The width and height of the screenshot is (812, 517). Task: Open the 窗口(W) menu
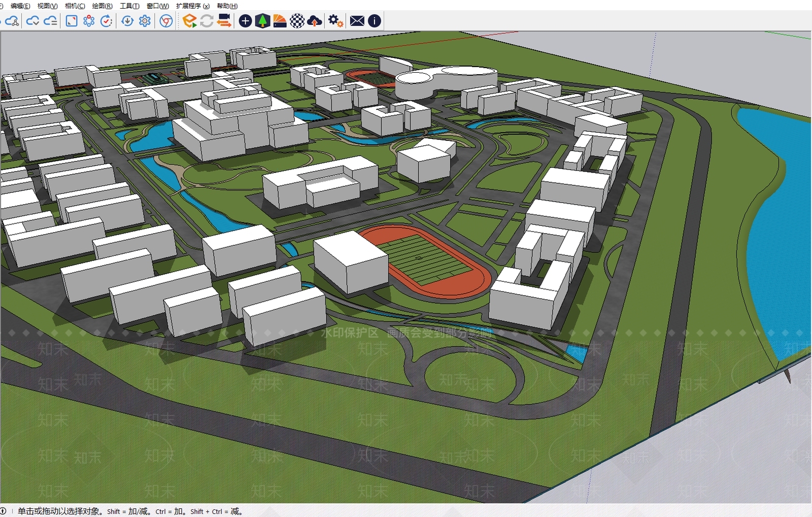[x=157, y=6]
